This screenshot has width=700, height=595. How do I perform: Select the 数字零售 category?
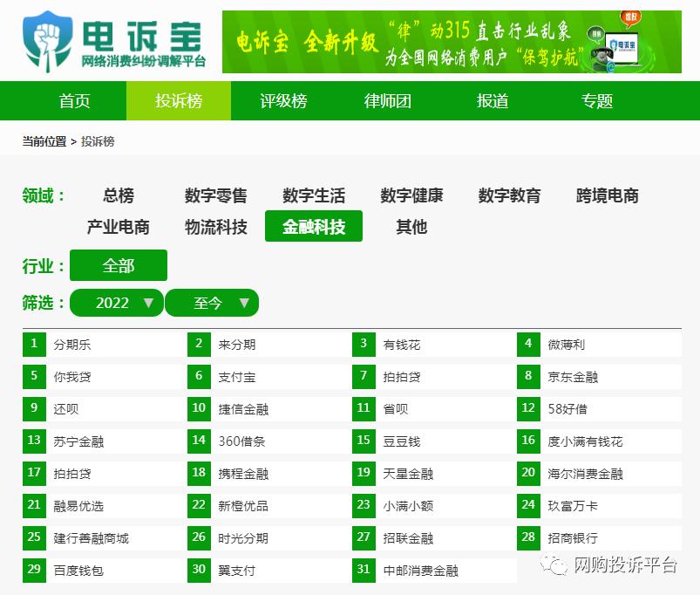214,195
